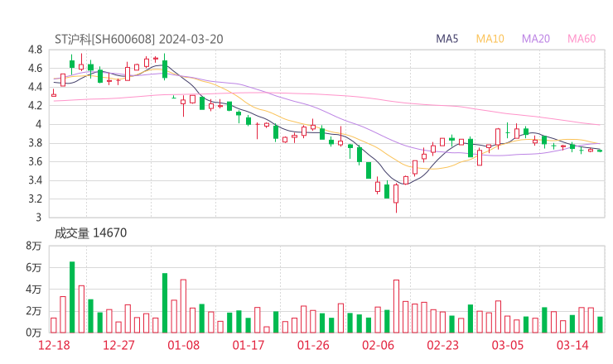Click the 0万 volume axis label
The width and height of the screenshot is (613, 364).
tap(34, 333)
